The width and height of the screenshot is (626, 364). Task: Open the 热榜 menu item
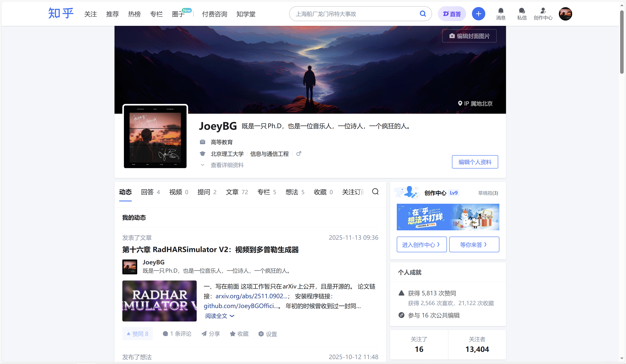point(134,14)
